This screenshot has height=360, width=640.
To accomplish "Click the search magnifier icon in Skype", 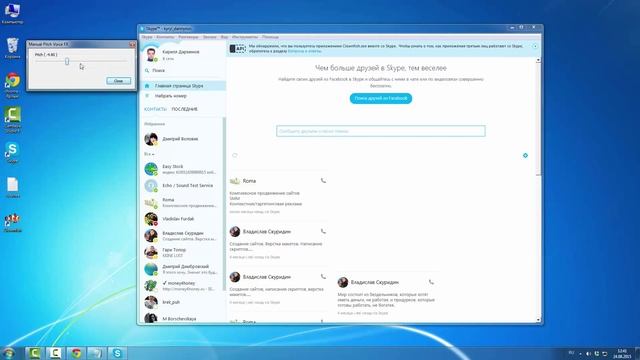I will pos(147,71).
